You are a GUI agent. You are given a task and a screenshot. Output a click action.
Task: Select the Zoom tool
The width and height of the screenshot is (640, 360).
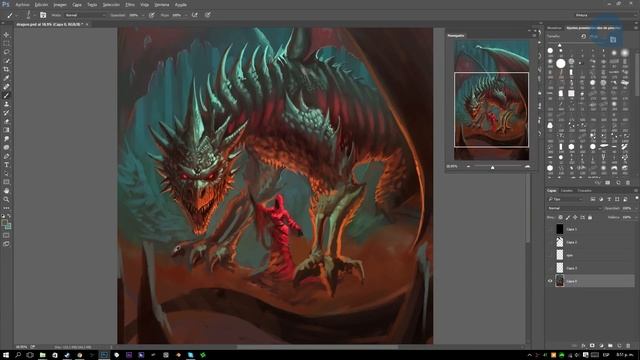[x=6, y=199]
